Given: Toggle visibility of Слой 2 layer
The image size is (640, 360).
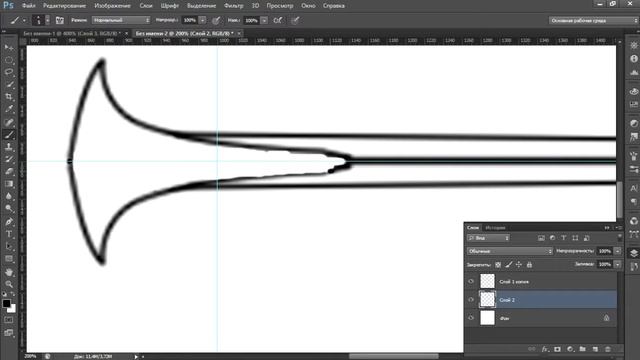Looking at the screenshot, I should pos(471,300).
